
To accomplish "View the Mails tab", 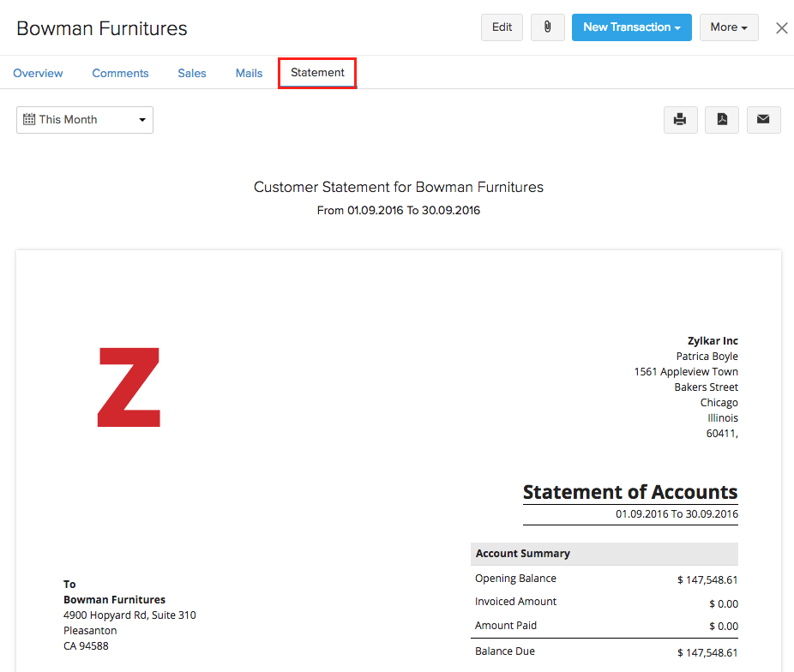I will point(249,73).
